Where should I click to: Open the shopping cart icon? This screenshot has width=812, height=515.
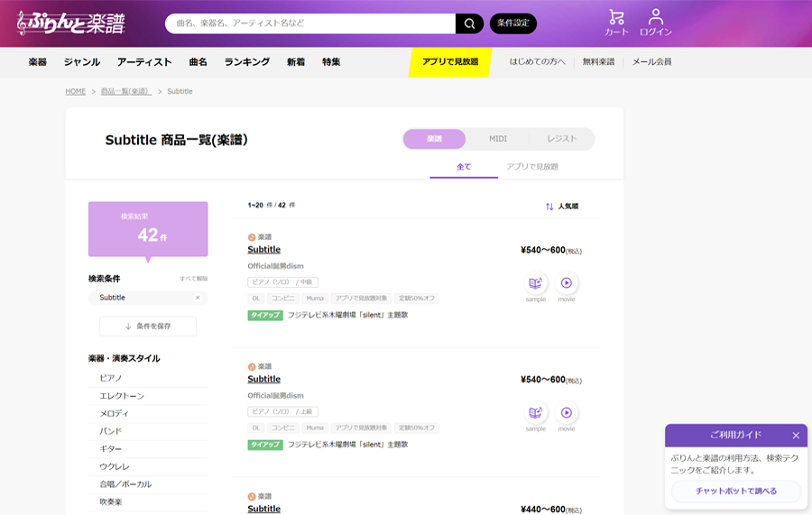pos(616,22)
